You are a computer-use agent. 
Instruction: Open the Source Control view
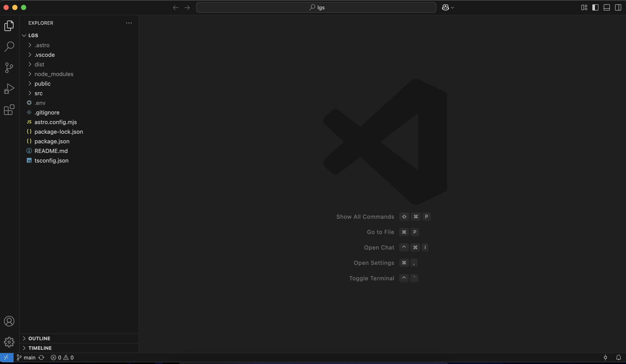coord(9,68)
